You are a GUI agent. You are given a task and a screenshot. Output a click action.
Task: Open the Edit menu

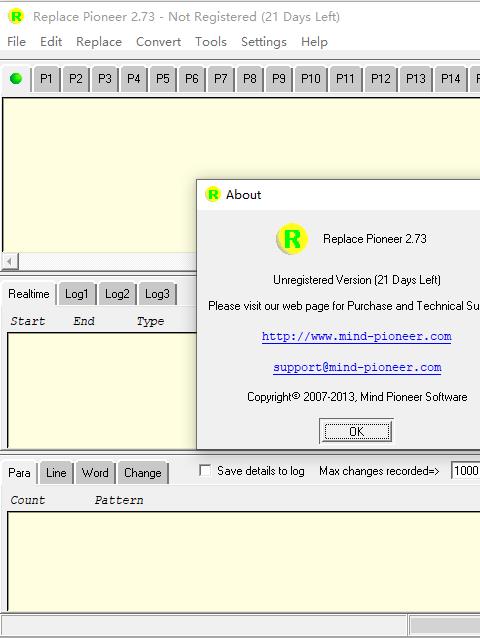point(51,42)
